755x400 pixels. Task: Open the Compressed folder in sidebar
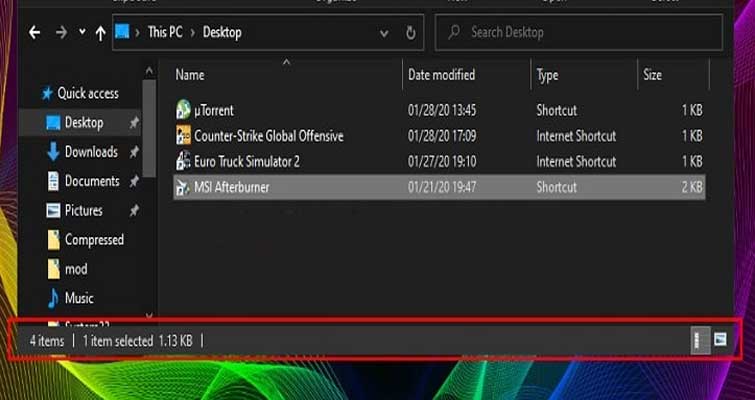click(x=94, y=240)
